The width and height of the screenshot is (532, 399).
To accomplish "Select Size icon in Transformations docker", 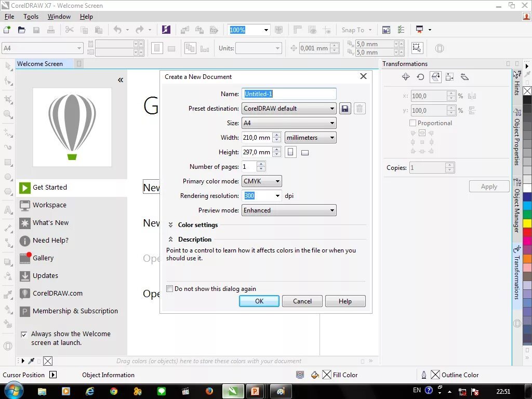I will point(450,77).
